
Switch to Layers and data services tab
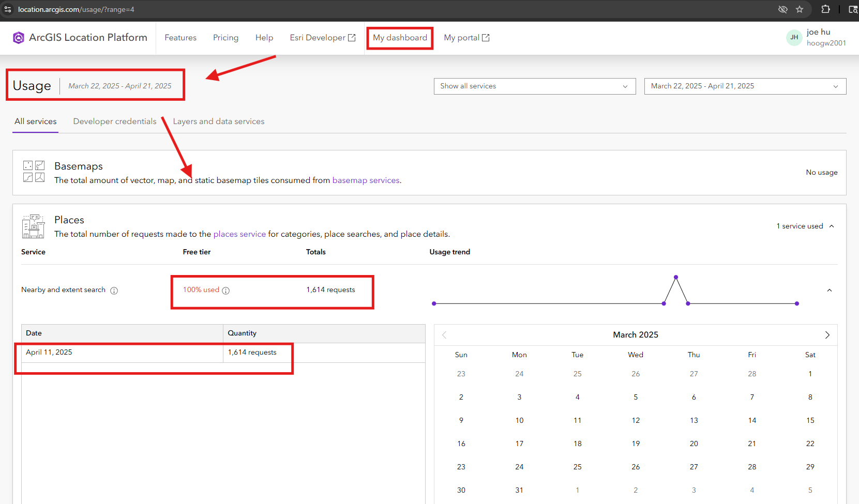click(x=219, y=121)
